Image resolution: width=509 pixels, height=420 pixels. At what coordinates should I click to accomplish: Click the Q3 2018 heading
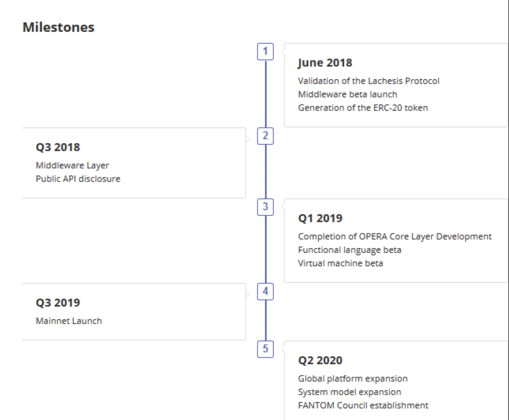click(58, 147)
